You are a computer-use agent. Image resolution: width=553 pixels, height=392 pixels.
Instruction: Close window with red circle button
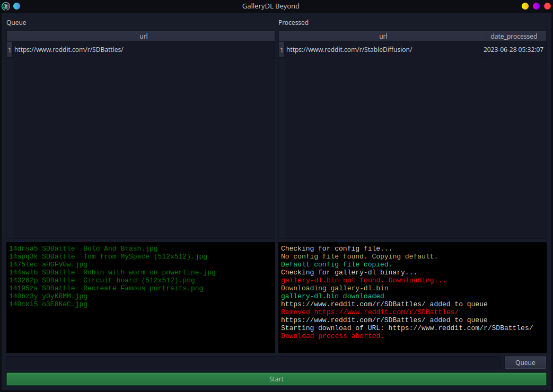548,6
